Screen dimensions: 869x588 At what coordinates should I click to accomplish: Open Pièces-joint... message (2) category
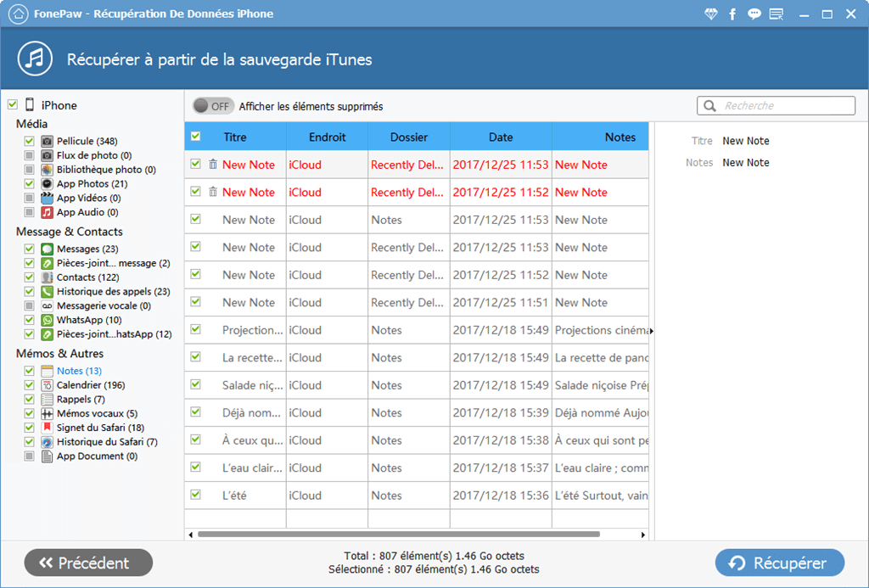pos(113,263)
